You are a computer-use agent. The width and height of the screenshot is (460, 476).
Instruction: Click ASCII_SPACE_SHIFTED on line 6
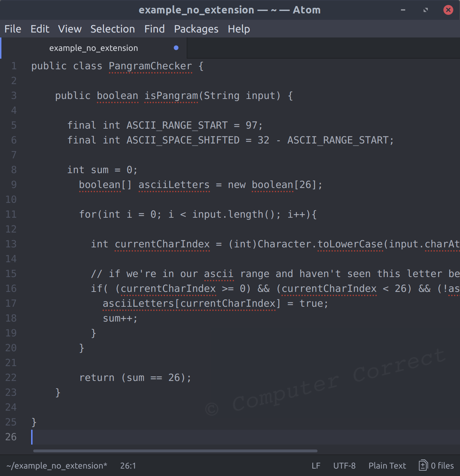[x=183, y=140]
